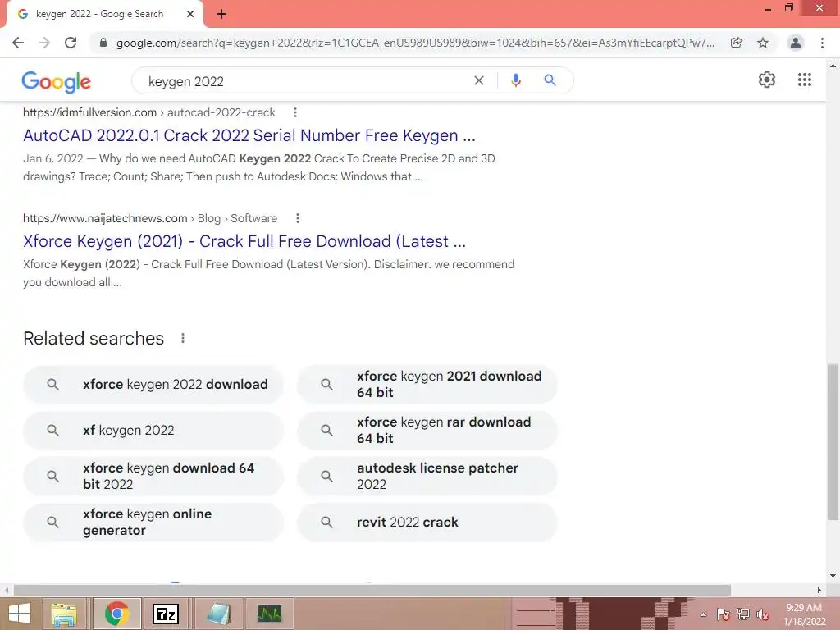Open Xforce Keygen (2021) result link

(244, 242)
